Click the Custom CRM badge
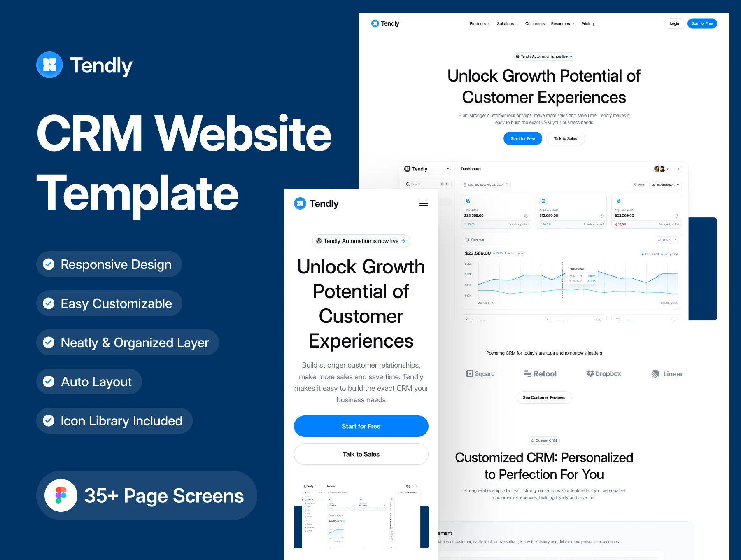 [x=544, y=441]
